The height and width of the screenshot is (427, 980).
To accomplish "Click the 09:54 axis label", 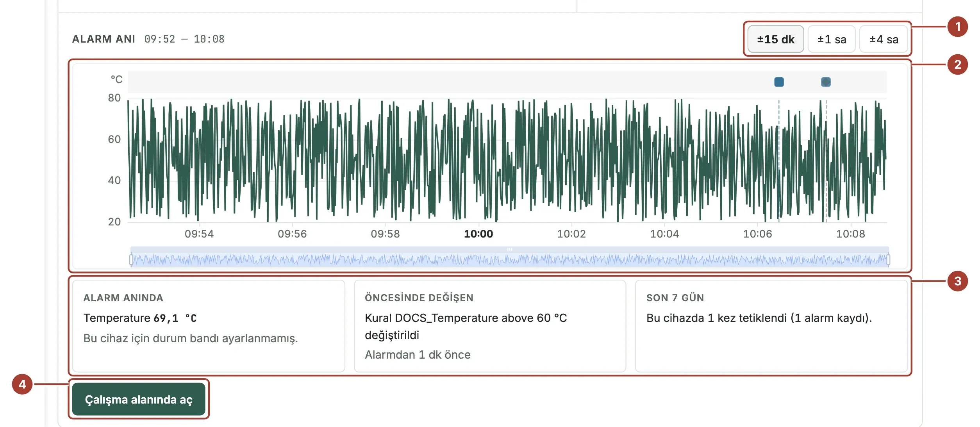I will [199, 234].
